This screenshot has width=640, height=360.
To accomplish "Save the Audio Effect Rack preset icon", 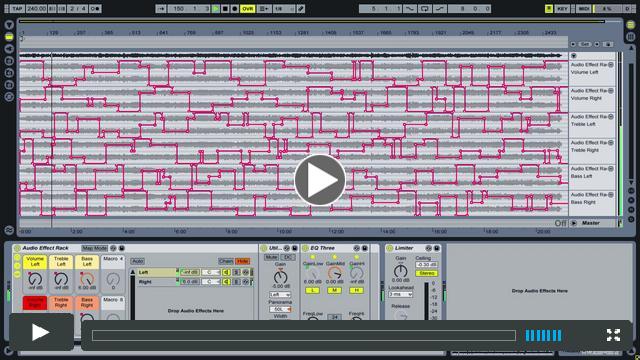I will click(x=122, y=248).
